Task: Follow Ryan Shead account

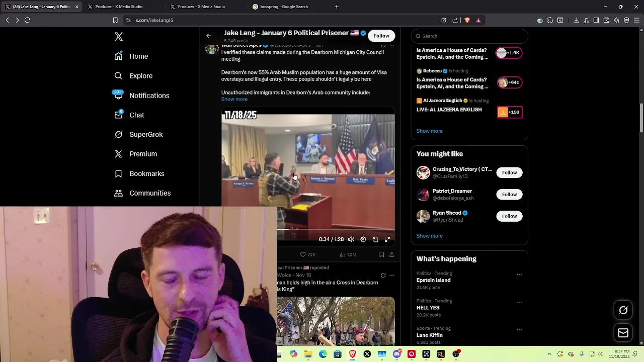Action: 509,216
